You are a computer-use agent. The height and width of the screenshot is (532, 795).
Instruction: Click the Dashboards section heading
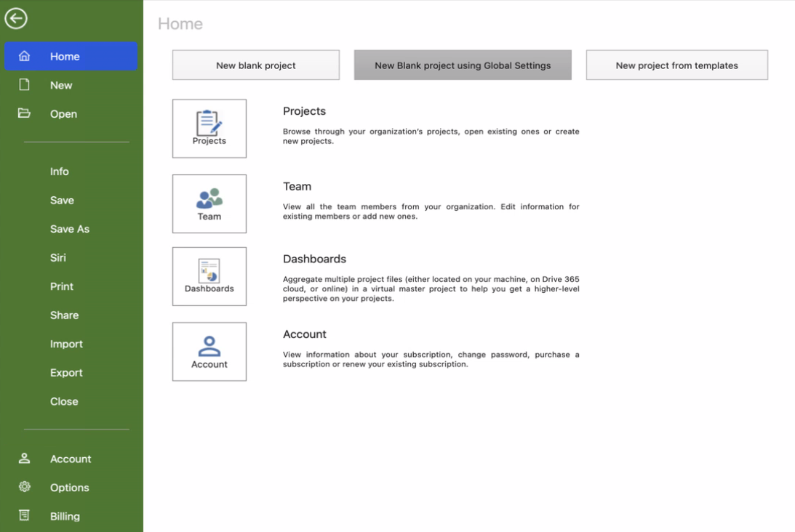314,259
